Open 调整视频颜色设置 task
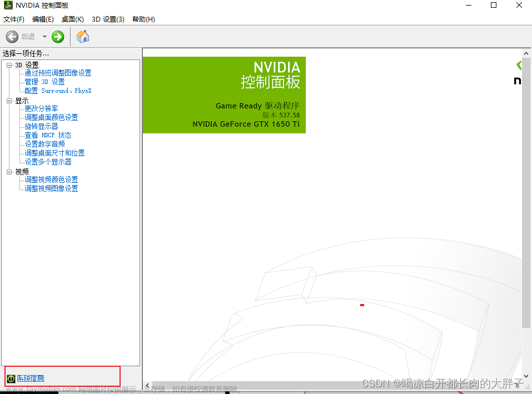Screen dimensions: 532x394 click(51, 179)
